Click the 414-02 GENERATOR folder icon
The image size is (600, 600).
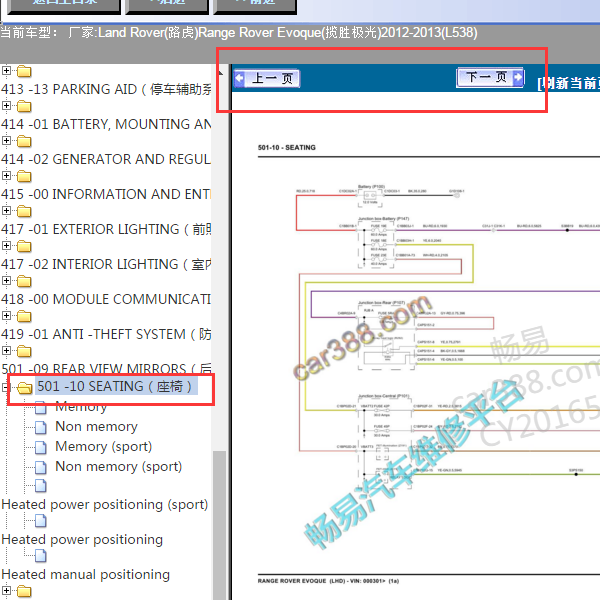coord(24,141)
